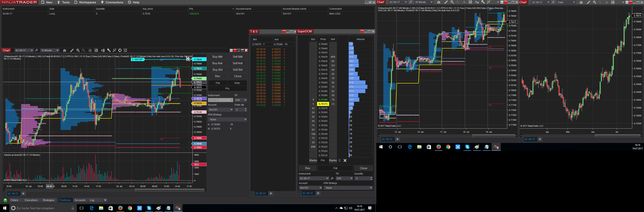Open Firefox from the left taskbar

coord(120,208)
